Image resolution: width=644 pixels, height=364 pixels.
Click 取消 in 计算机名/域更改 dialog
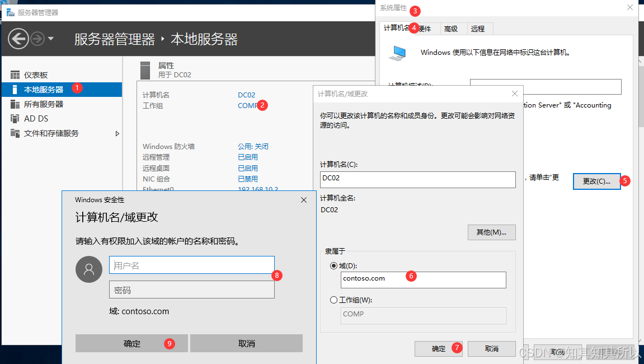coord(491,349)
